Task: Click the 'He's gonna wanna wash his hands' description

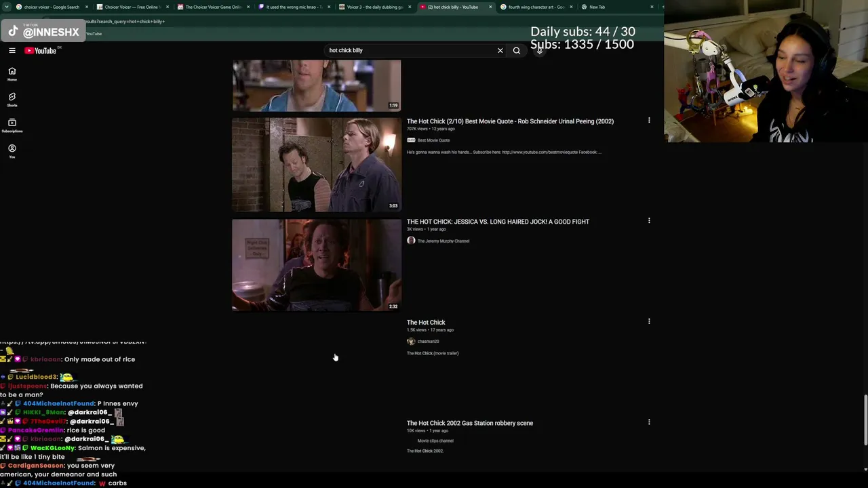Action: pyautogui.click(x=504, y=152)
